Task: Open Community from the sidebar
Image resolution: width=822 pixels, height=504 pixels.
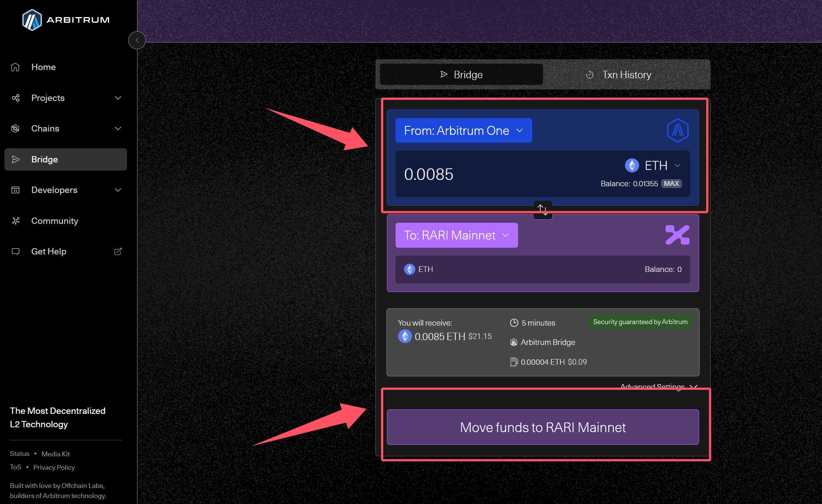Action: click(54, 221)
